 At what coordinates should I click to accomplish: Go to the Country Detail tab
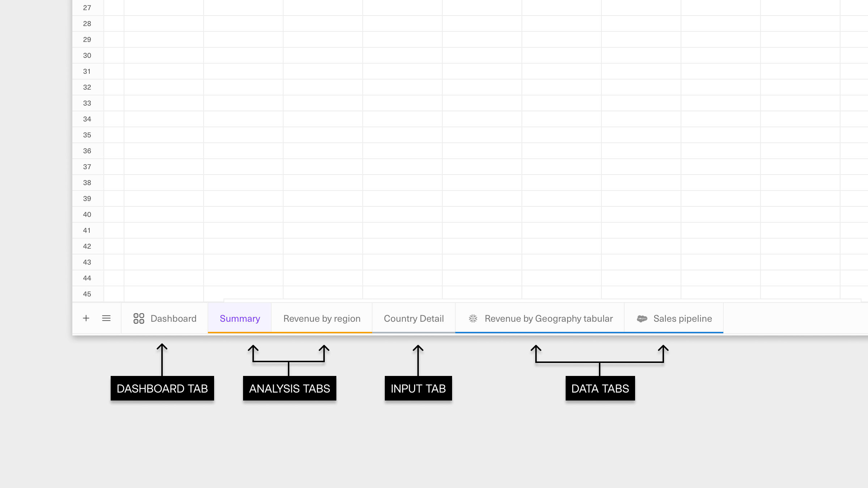[x=414, y=318]
